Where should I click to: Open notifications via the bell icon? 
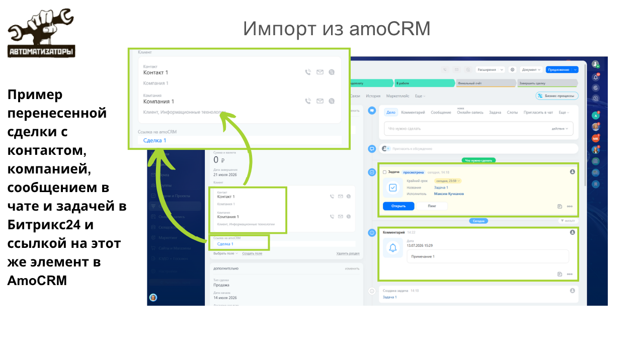(x=596, y=77)
